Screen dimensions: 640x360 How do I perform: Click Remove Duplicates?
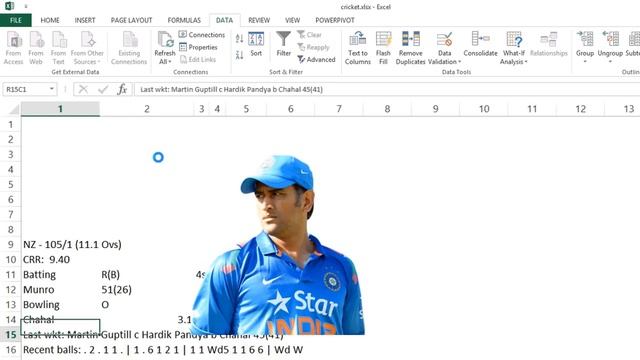coord(410,48)
